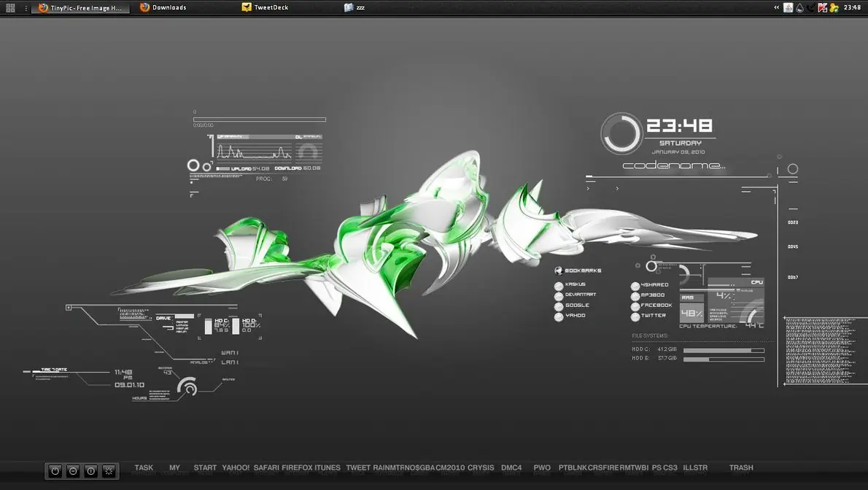
Task: Click the codename... player title text
Action: coord(674,165)
